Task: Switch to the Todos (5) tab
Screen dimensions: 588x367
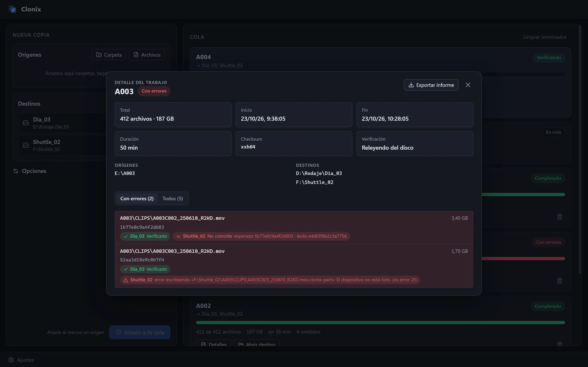Action: click(x=173, y=199)
